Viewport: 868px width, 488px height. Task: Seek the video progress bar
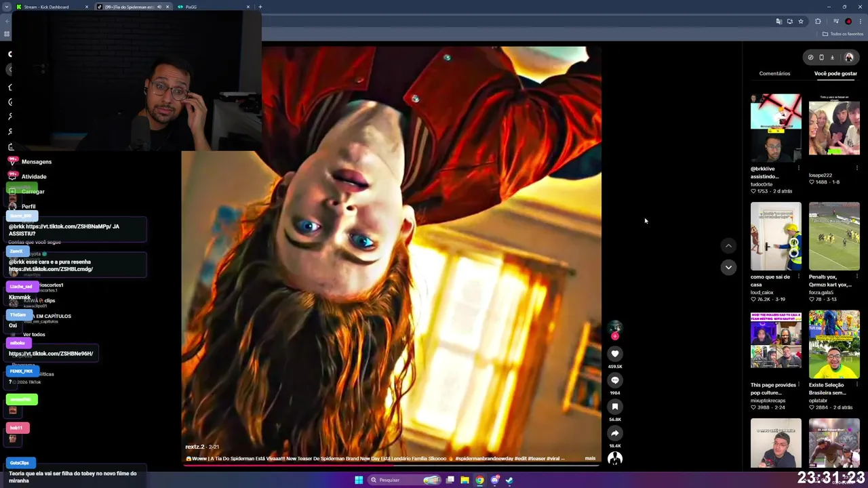tap(391, 465)
